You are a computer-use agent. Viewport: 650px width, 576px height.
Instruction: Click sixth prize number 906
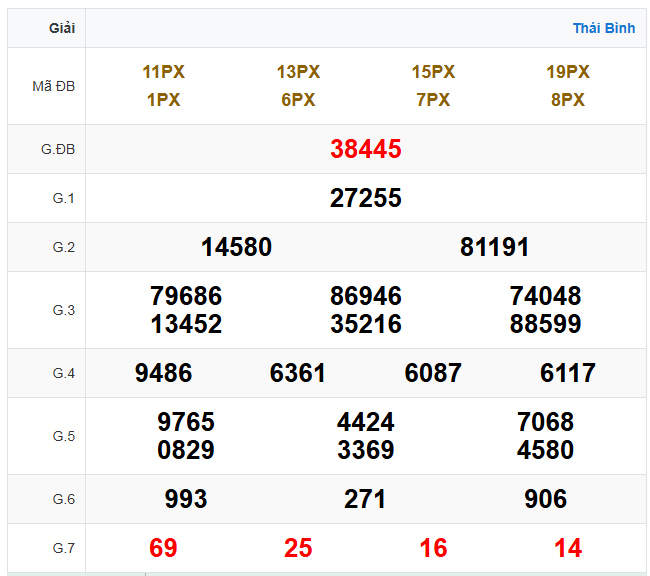[545, 499]
